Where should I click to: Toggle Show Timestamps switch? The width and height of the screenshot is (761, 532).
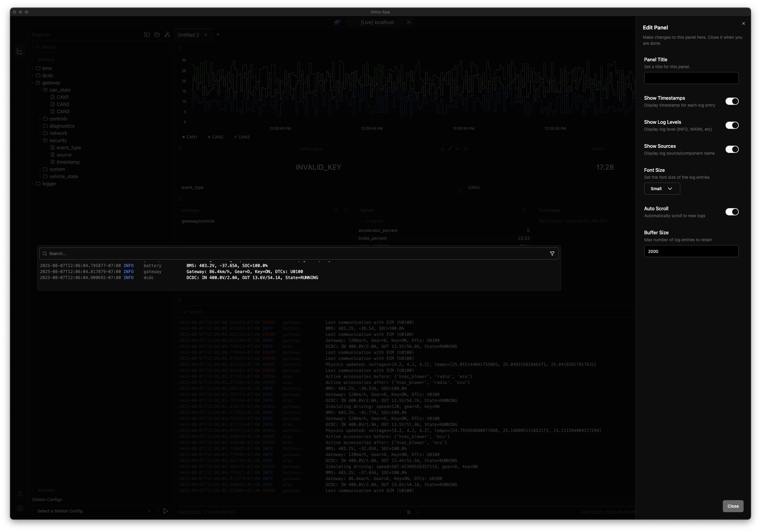tap(732, 102)
